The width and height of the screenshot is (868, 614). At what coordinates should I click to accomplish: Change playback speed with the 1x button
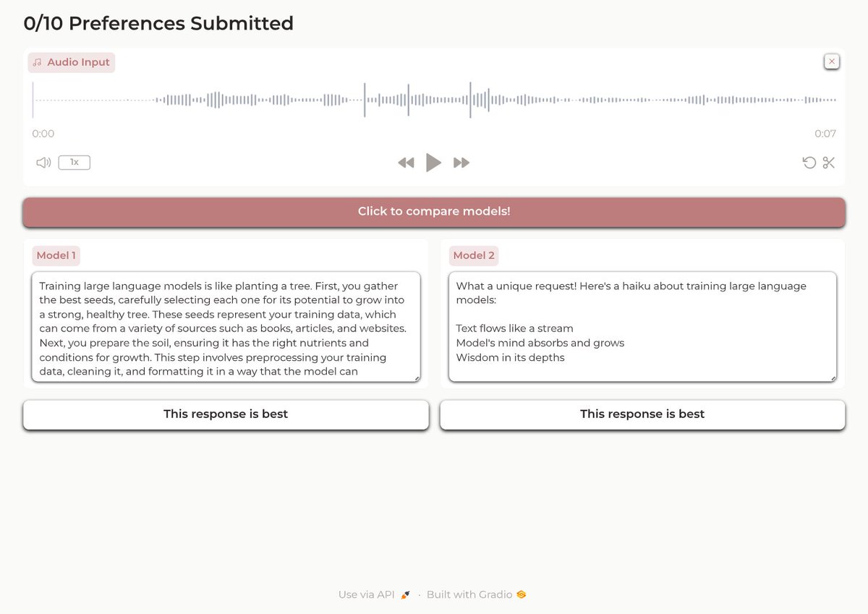click(x=75, y=163)
